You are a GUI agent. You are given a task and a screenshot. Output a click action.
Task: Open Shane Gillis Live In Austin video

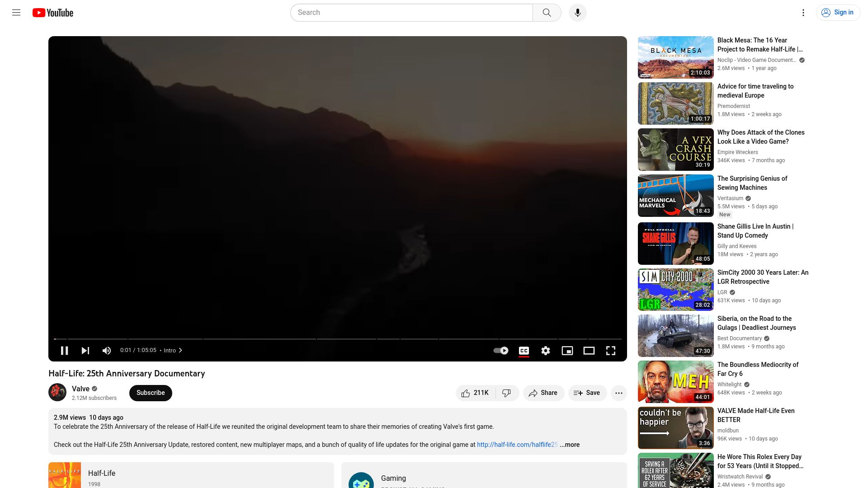tap(755, 231)
